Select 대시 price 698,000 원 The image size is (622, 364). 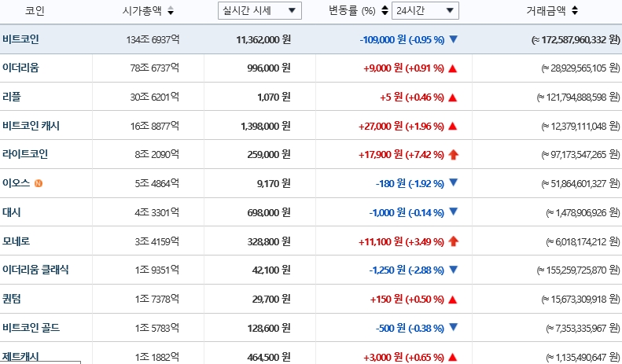[x=269, y=212]
